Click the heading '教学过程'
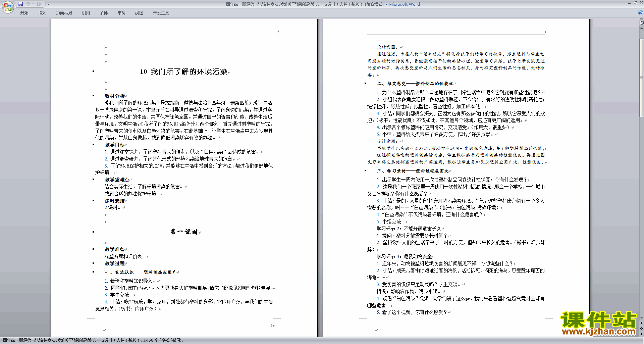 pos(115,263)
